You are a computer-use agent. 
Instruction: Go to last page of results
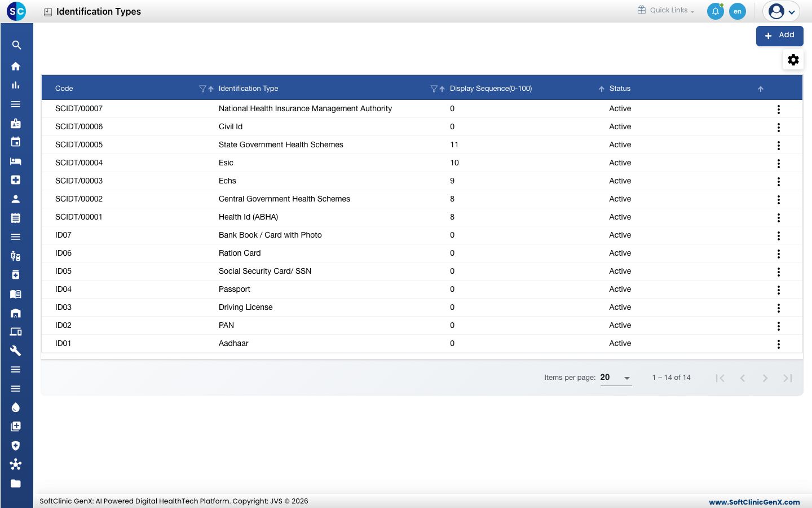click(788, 378)
